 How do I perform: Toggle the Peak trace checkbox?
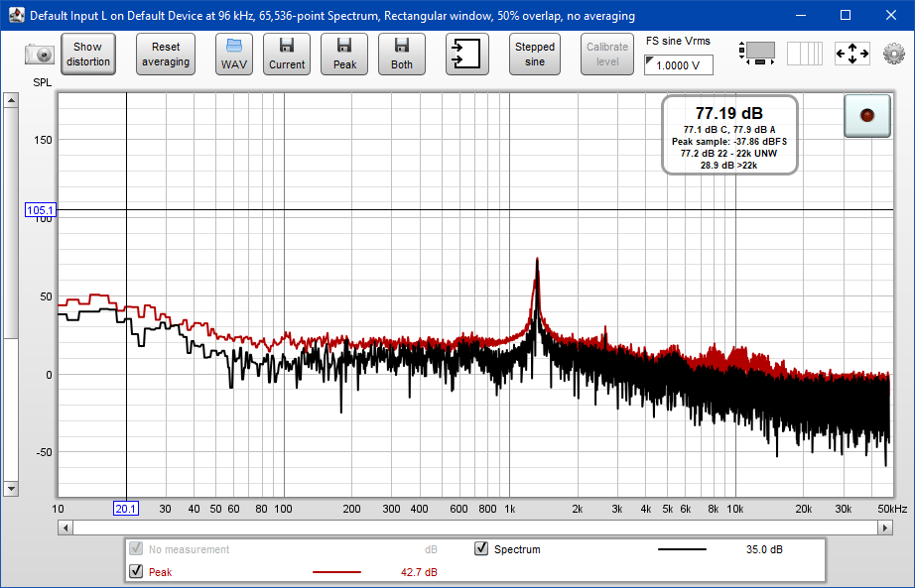135,571
